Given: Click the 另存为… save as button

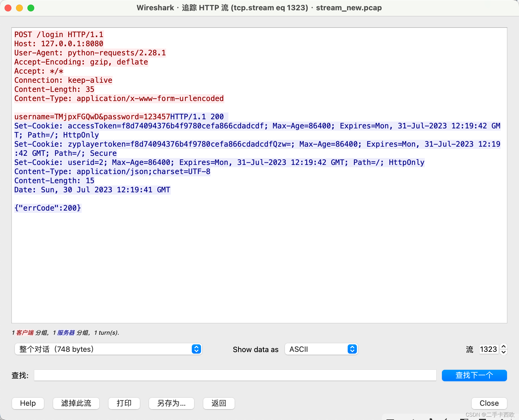Looking at the screenshot, I should pyautogui.click(x=172, y=403).
